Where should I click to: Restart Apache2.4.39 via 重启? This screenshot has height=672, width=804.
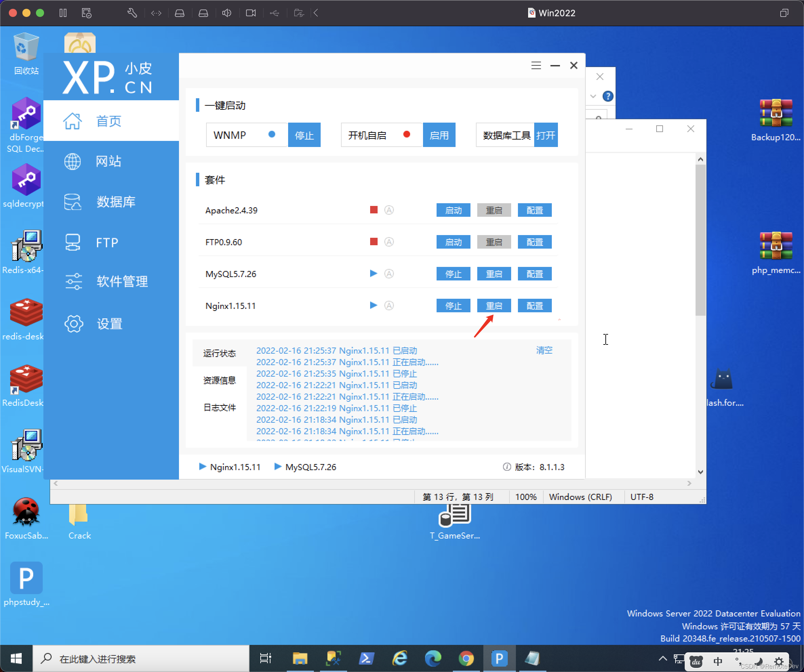494,210
